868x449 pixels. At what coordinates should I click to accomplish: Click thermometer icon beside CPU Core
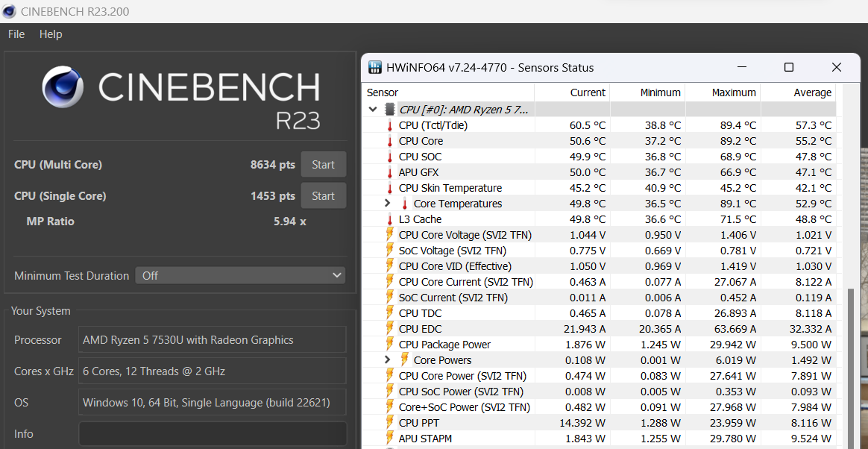point(390,141)
